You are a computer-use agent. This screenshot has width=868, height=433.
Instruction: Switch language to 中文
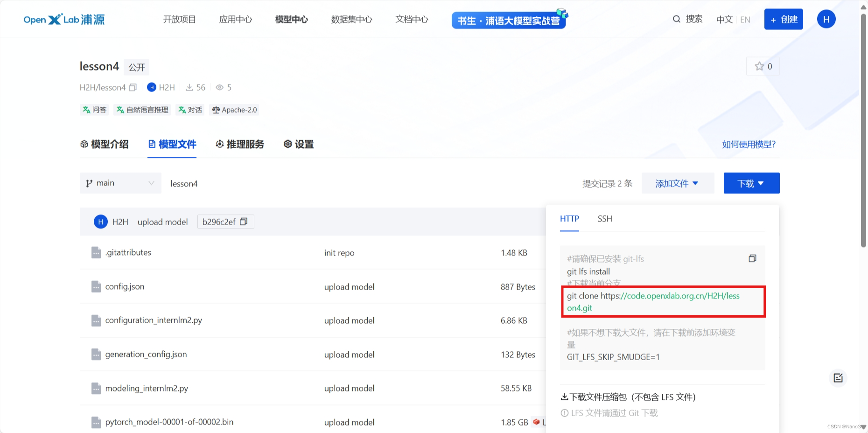(724, 20)
